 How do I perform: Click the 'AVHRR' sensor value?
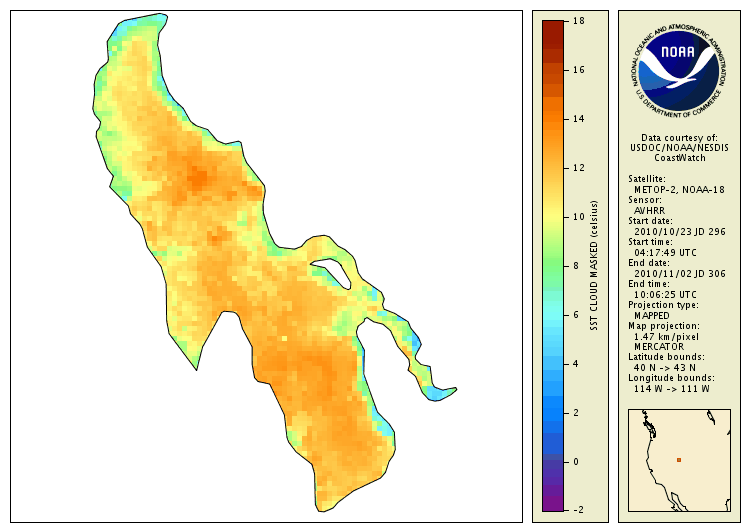649,211
